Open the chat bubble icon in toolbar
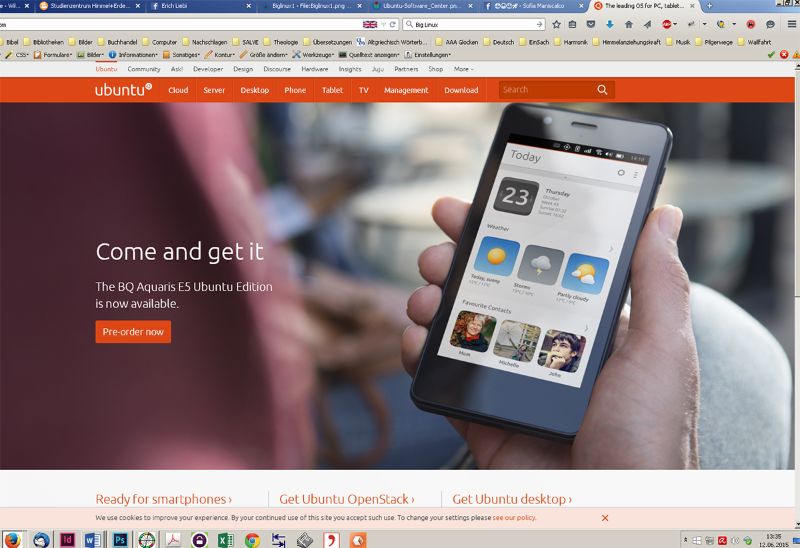Screen dimensions: 800x548 (770, 24)
